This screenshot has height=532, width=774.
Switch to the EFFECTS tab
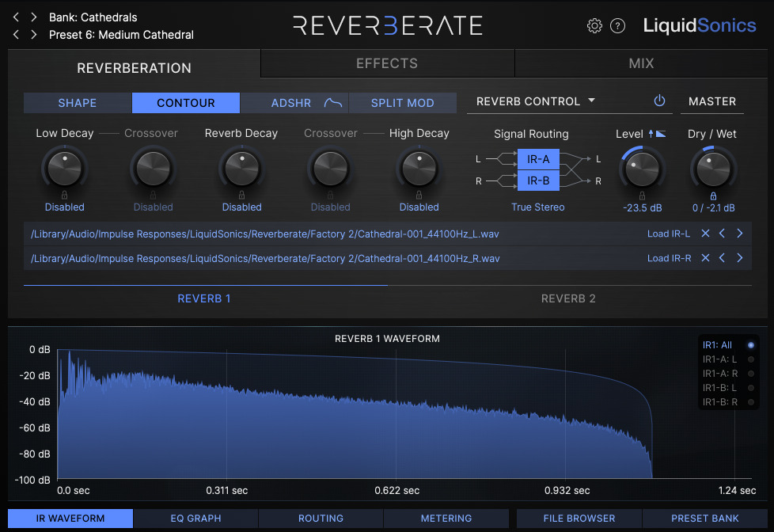[x=387, y=63]
